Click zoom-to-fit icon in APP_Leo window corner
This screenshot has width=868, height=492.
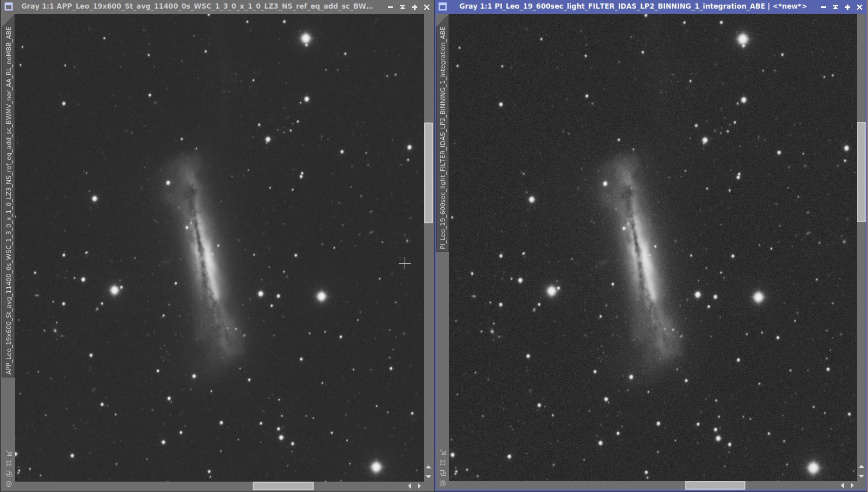pos(8,463)
